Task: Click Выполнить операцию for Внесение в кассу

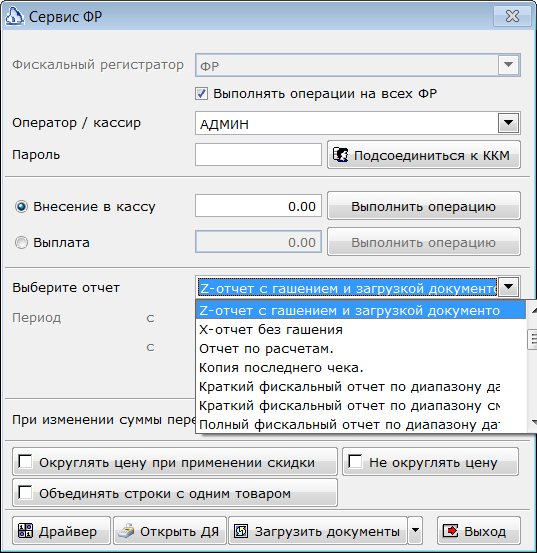Action: (x=424, y=206)
